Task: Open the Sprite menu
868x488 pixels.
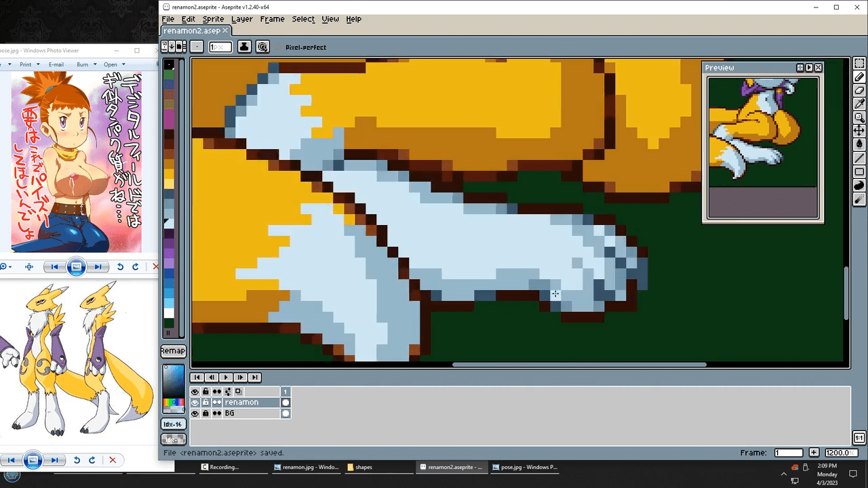Action: click(213, 19)
